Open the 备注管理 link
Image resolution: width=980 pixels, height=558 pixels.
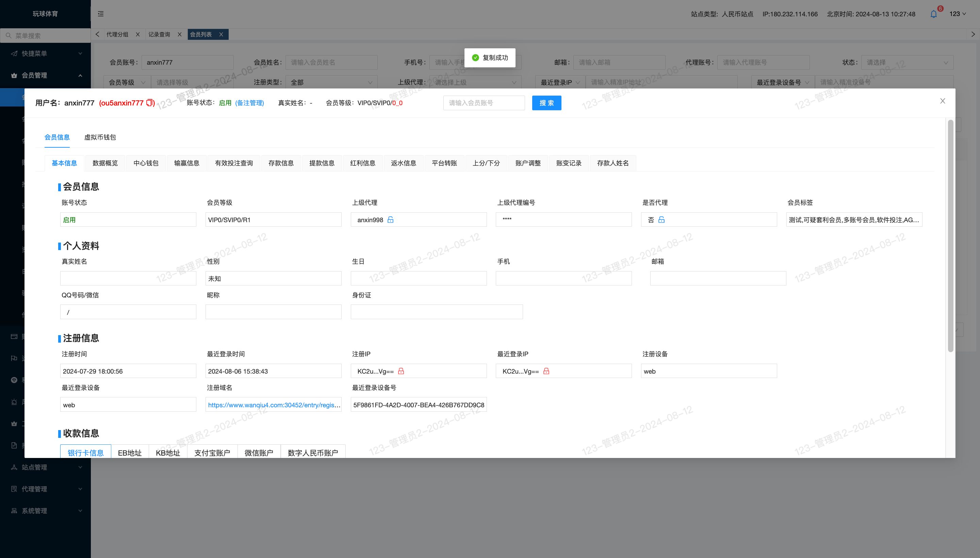[x=249, y=103]
